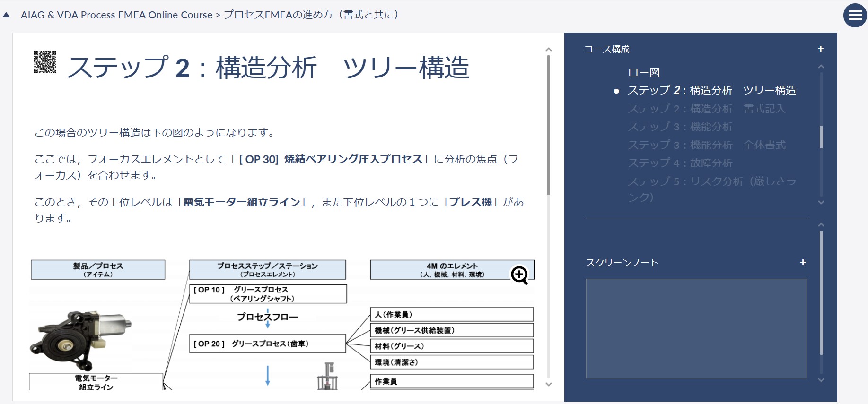Click the 人(作業員) element box
This screenshot has height=404, width=868.
(452, 315)
